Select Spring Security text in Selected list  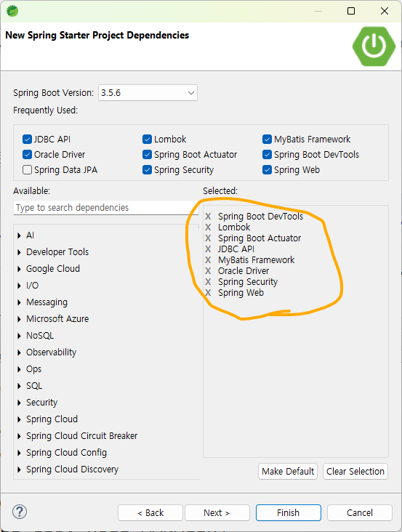tap(248, 281)
